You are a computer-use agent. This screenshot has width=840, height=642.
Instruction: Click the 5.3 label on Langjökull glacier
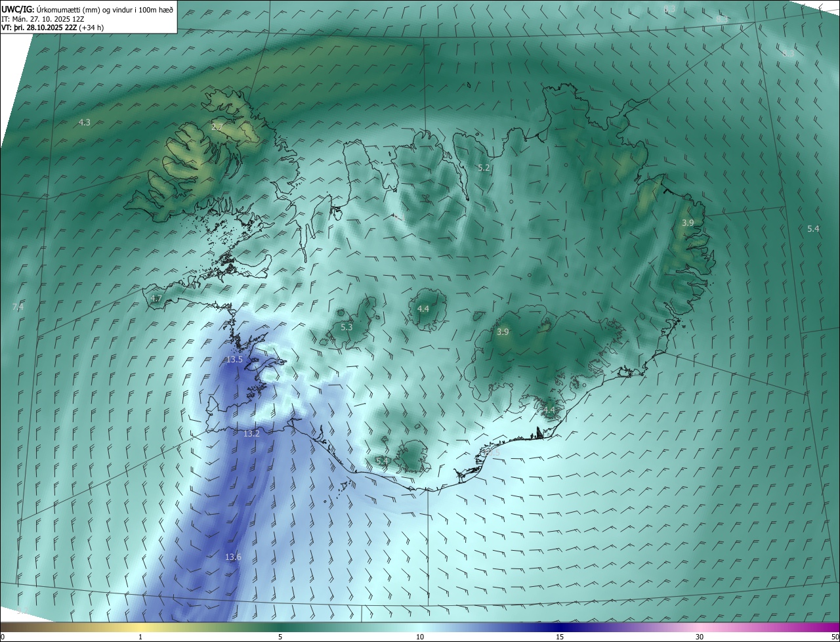pyautogui.click(x=346, y=327)
